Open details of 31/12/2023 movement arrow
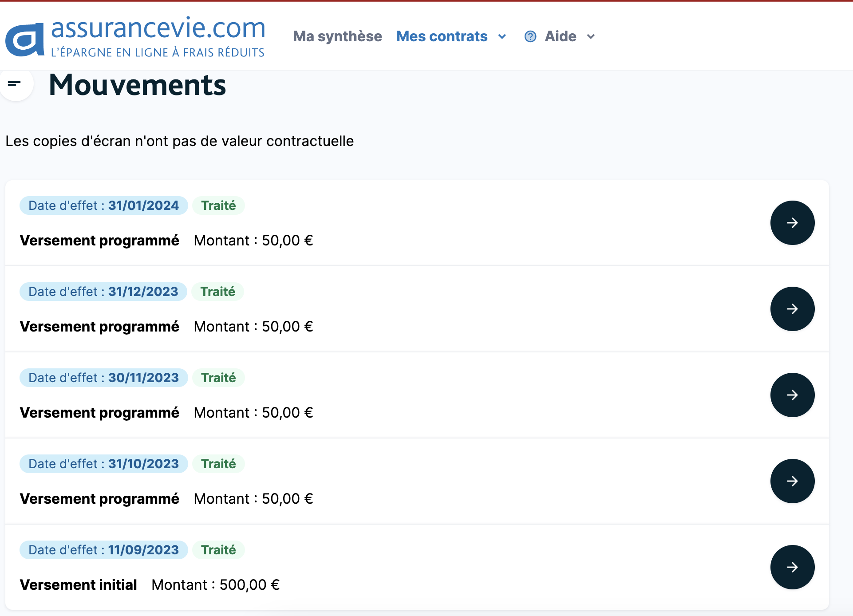Viewport: 853px width, 616px height. pyautogui.click(x=792, y=309)
